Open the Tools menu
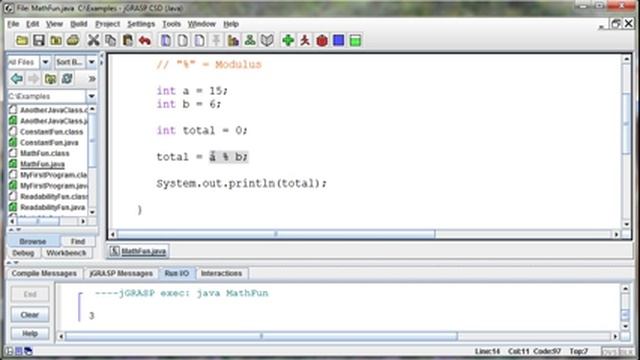 [x=171, y=24]
